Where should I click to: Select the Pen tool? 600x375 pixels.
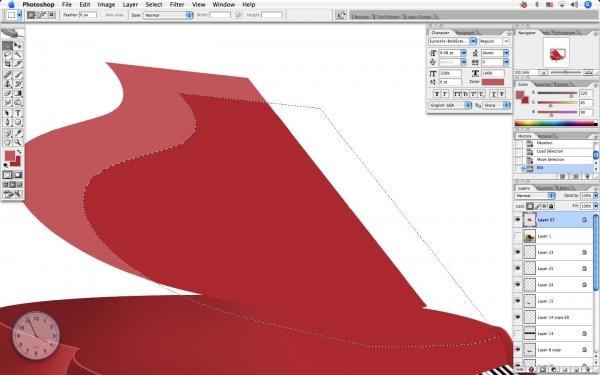[x=7, y=122]
